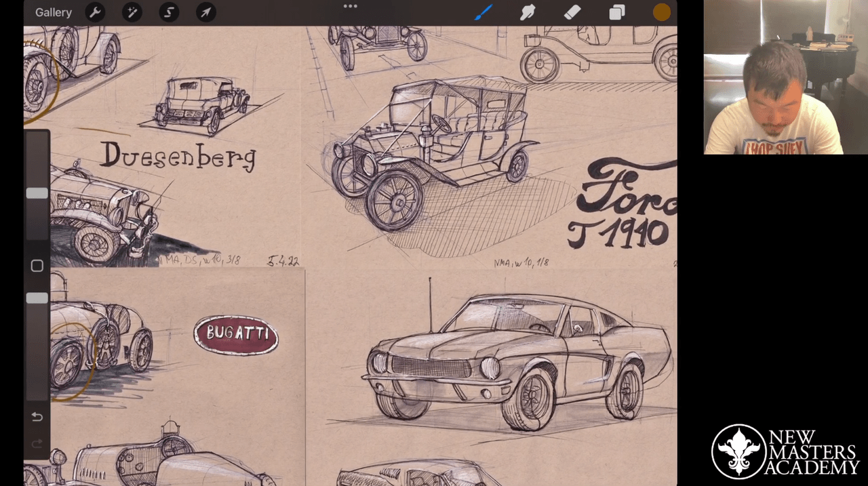Tap the square Modify button in sidebar

(37, 266)
